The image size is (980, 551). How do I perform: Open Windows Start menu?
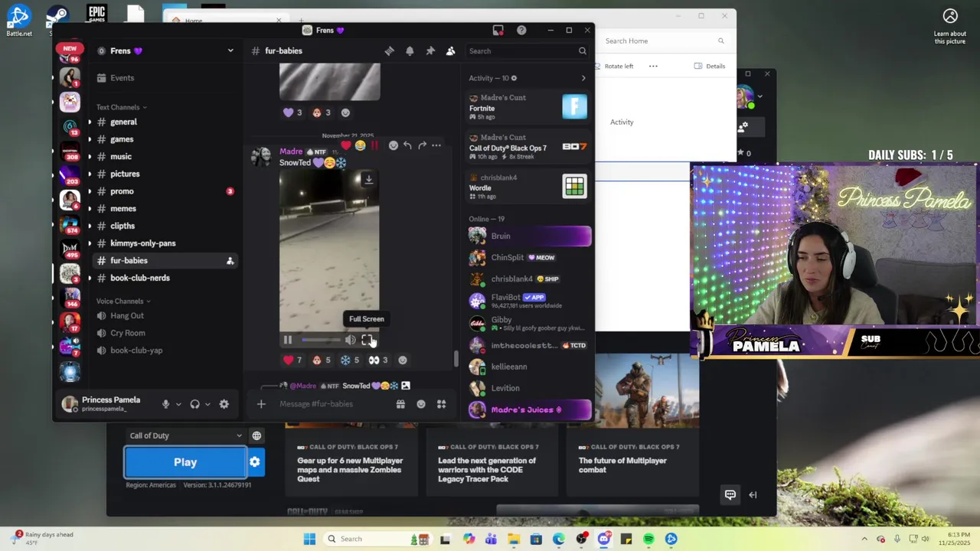tap(309, 539)
